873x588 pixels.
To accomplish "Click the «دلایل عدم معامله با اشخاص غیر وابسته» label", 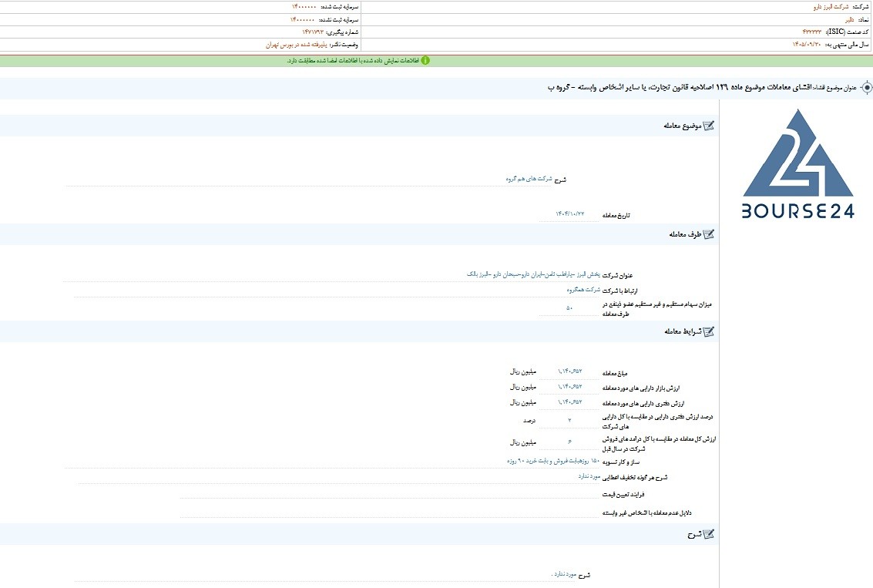I will [x=646, y=512].
